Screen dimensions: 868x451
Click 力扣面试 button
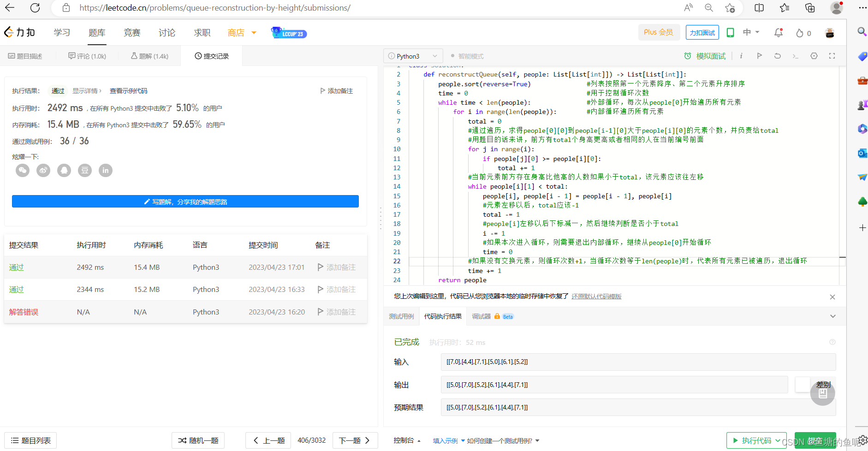[702, 32]
